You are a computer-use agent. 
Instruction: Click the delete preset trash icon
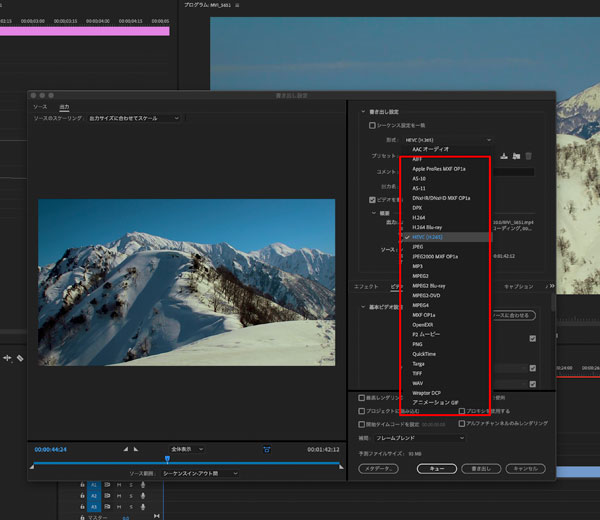point(528,156)
